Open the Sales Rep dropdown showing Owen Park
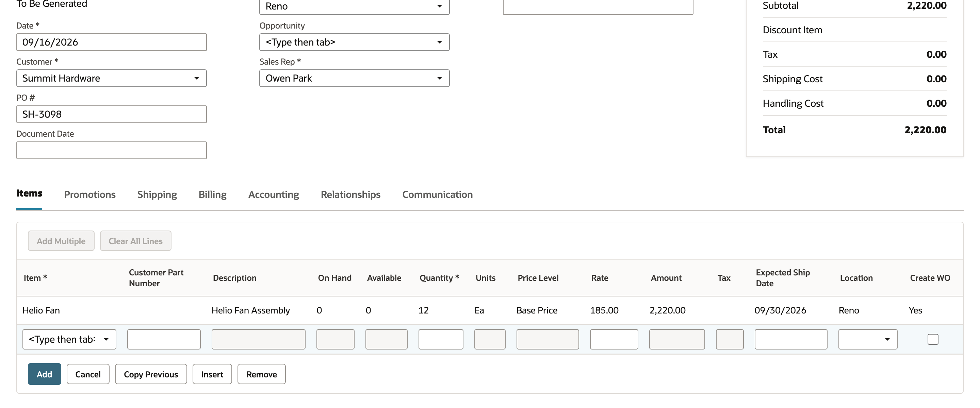The height and width of the screenshot is (408, 980). [354, 78]
